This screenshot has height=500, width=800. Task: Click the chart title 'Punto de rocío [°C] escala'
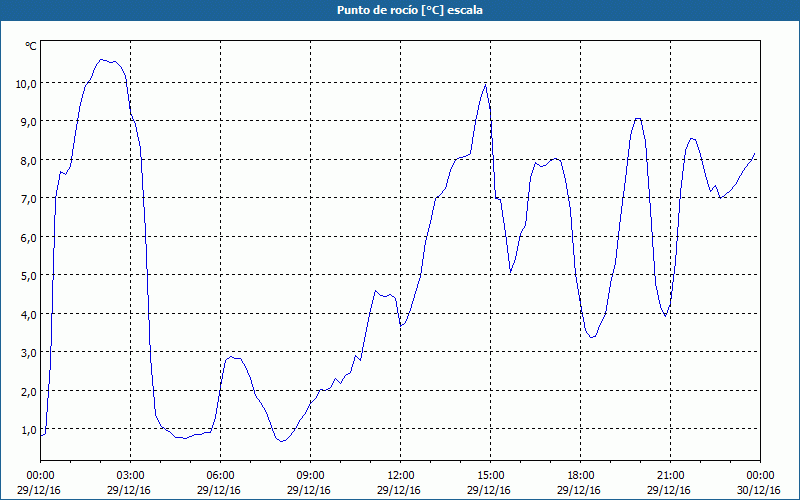(410, 10)
